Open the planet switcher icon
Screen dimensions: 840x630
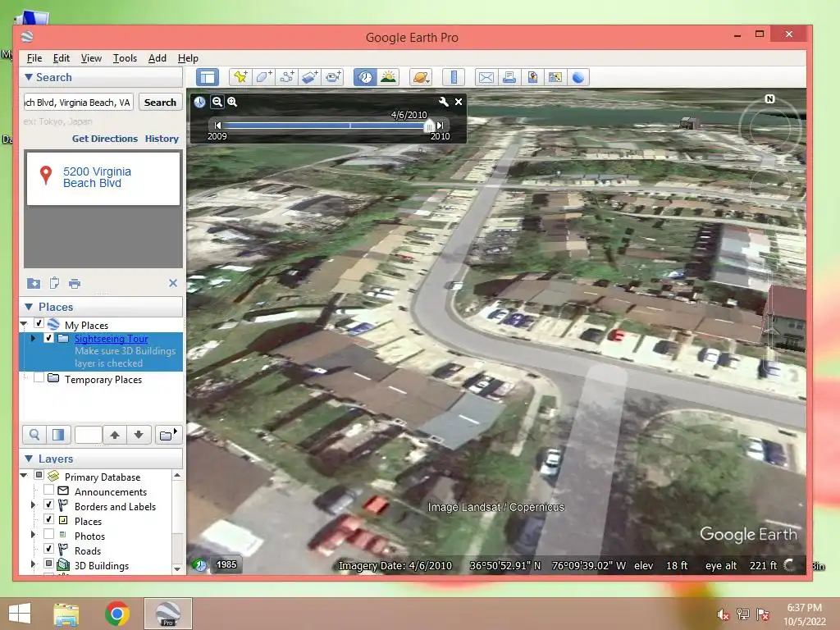(x=421, y=78)
